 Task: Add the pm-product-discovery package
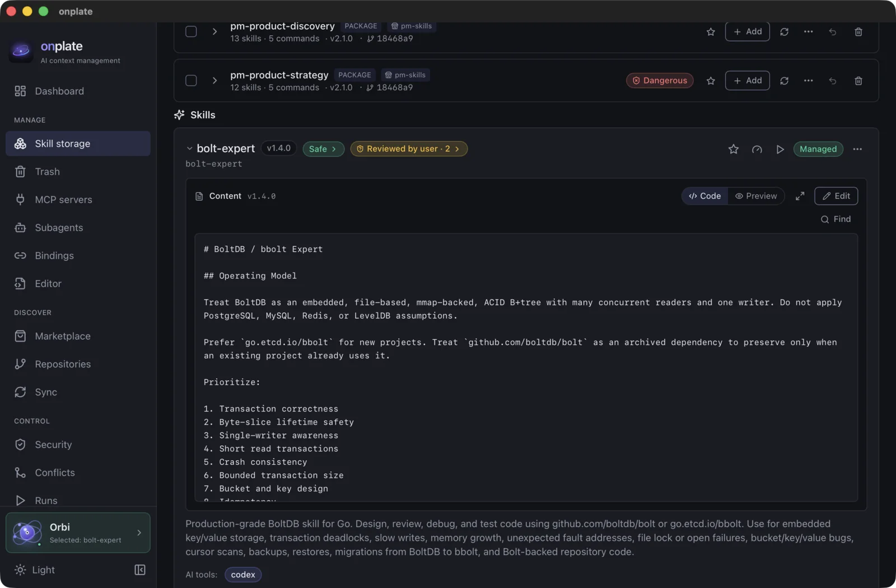click(x=748, y=31)
